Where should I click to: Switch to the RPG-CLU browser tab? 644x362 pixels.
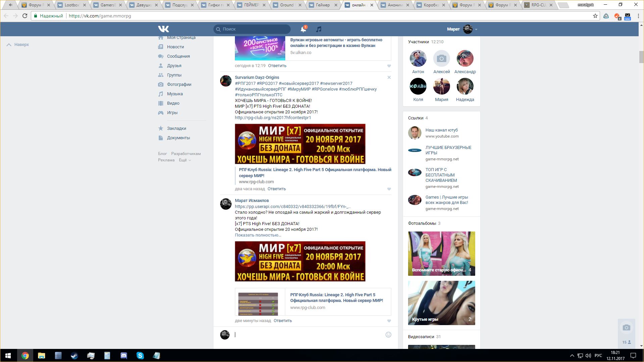coord(538,5)
